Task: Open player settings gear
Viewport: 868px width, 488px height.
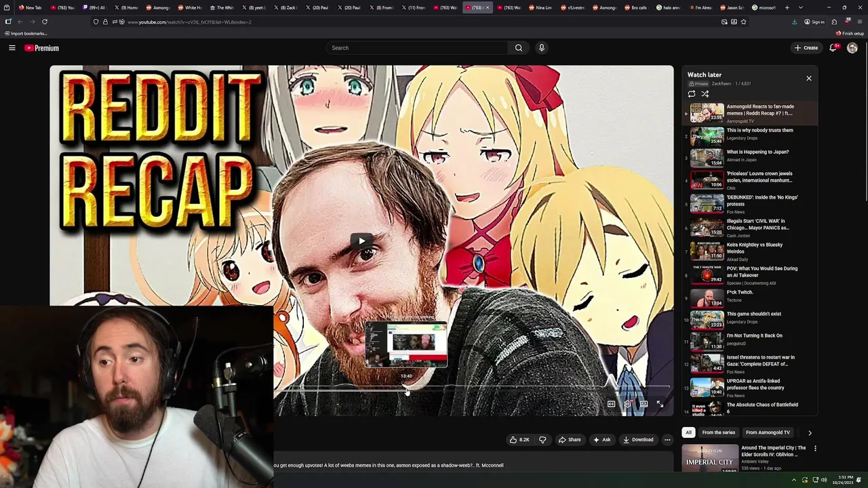Action: (x=628, y=404)
